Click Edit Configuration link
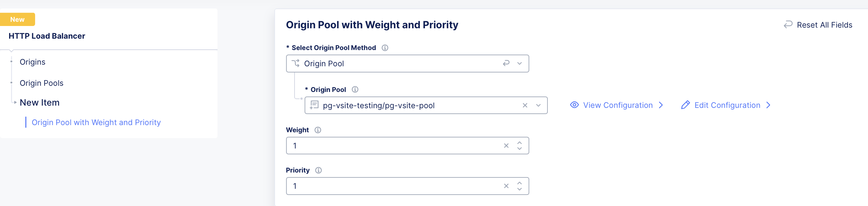The image size is (868, 206). coord(727,105)
